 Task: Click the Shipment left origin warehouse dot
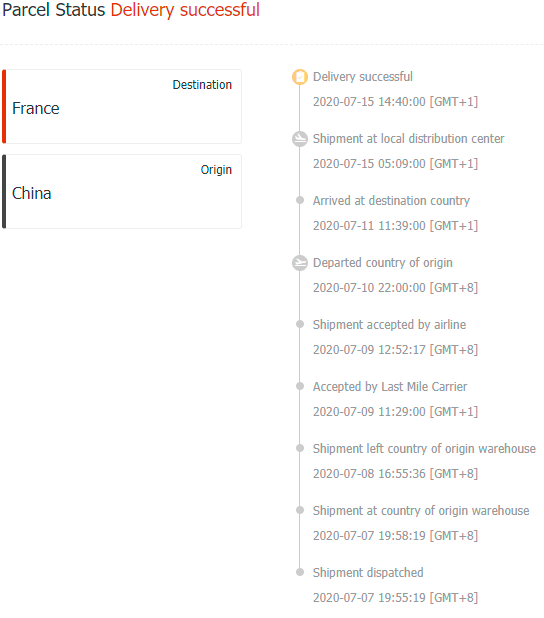[x=300, y=448]
